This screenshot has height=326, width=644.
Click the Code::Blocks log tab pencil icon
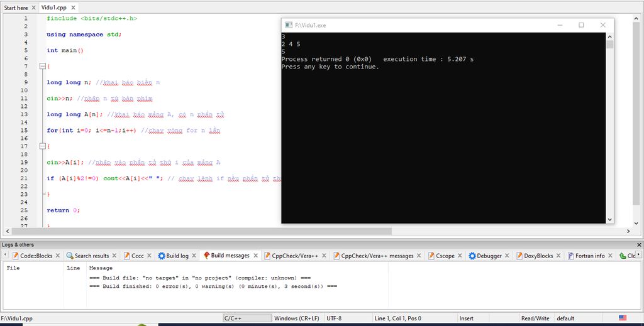[x=16, y=256]
